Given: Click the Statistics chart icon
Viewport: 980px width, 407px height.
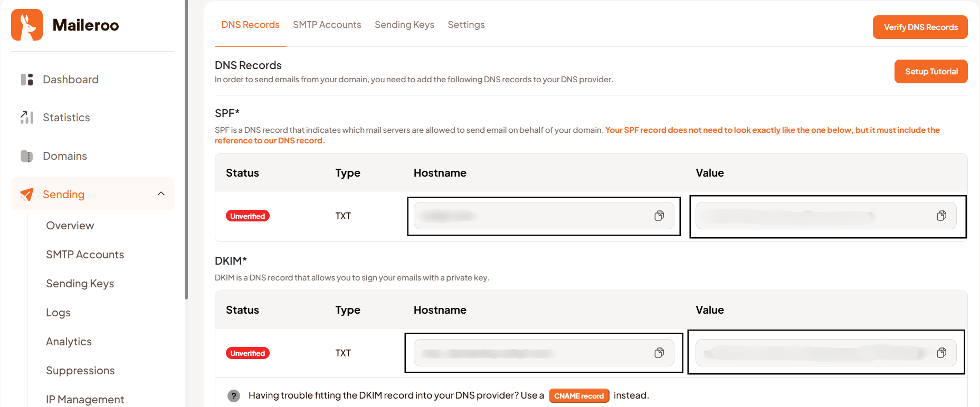Looking at the screenshot, I should [x=27, y=118].
